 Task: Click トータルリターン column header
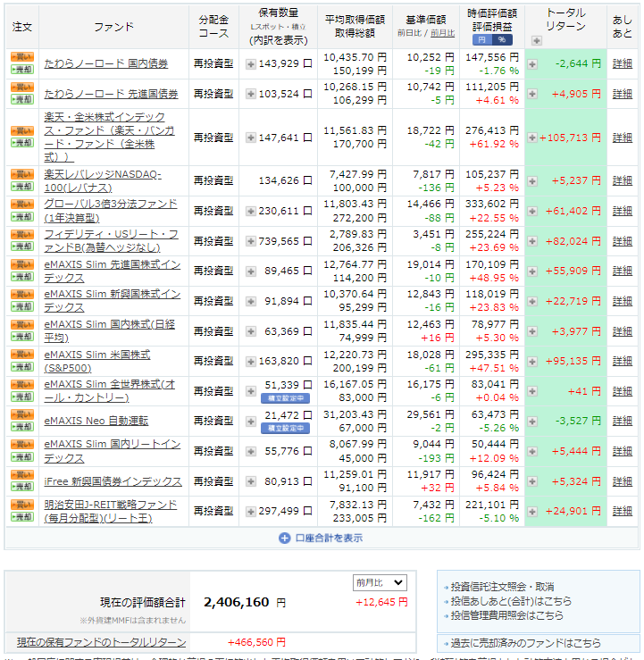tap(565, 20)
